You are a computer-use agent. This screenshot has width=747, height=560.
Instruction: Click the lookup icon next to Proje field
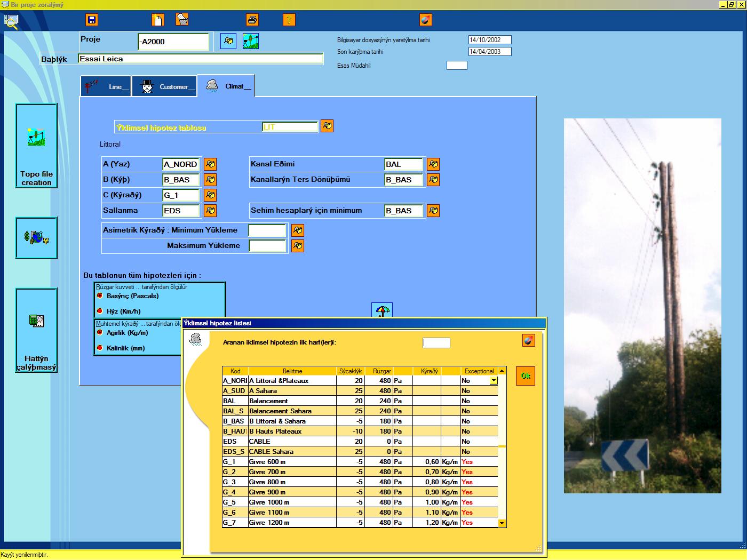tap(228, 41)
